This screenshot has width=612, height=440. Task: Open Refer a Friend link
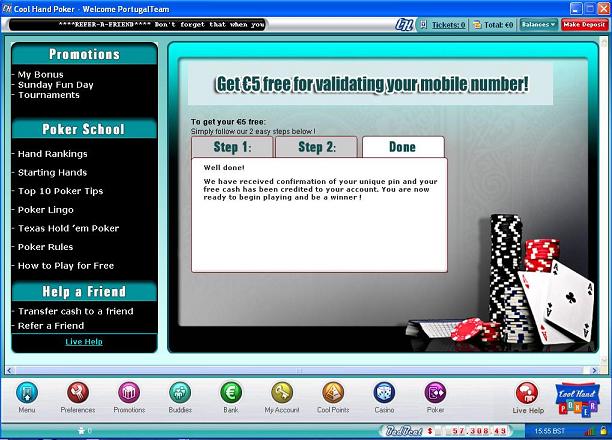(51, 326)
